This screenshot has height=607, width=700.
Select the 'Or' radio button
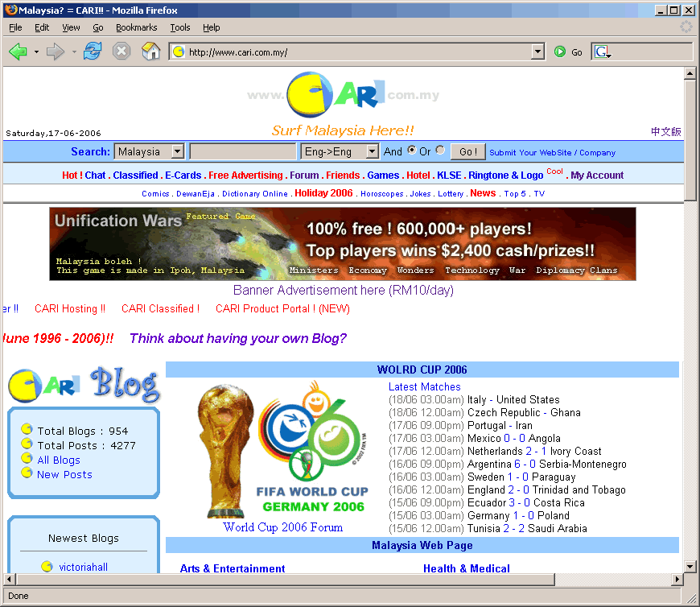click(x=440, y=150)
